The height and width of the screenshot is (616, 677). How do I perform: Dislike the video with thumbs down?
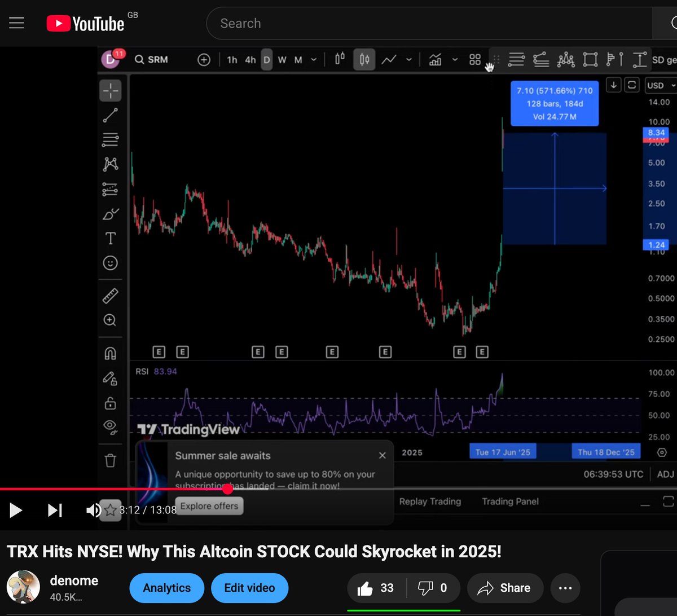(433, 588)
